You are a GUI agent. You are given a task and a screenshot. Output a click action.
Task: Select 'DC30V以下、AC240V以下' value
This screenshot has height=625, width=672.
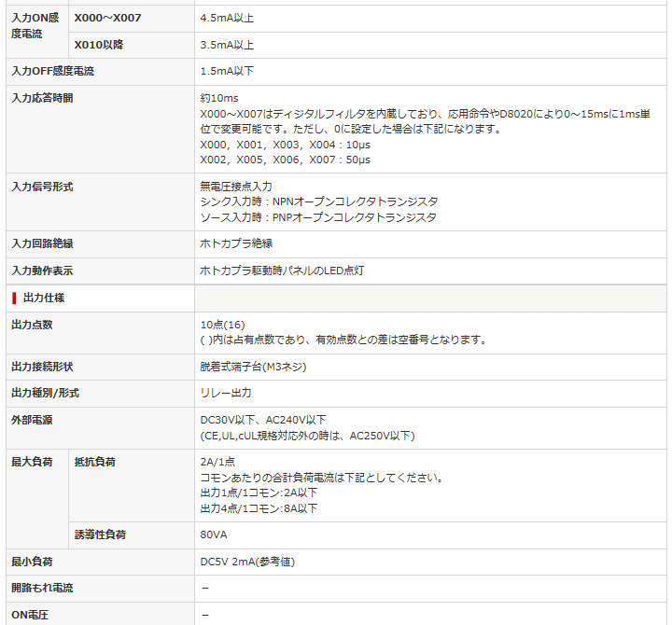(x=263, y=420)
